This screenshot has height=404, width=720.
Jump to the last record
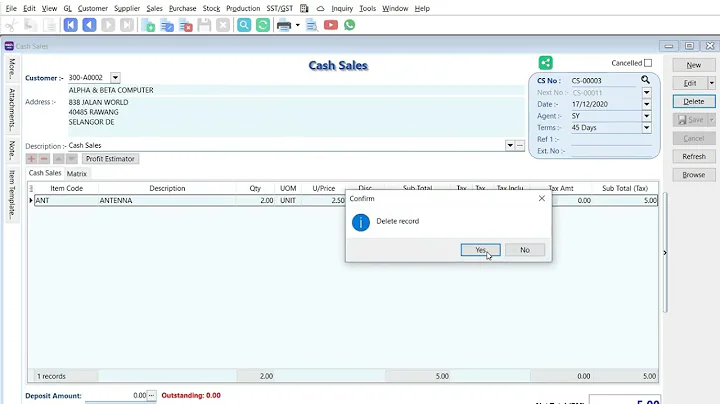pos(127,25)
